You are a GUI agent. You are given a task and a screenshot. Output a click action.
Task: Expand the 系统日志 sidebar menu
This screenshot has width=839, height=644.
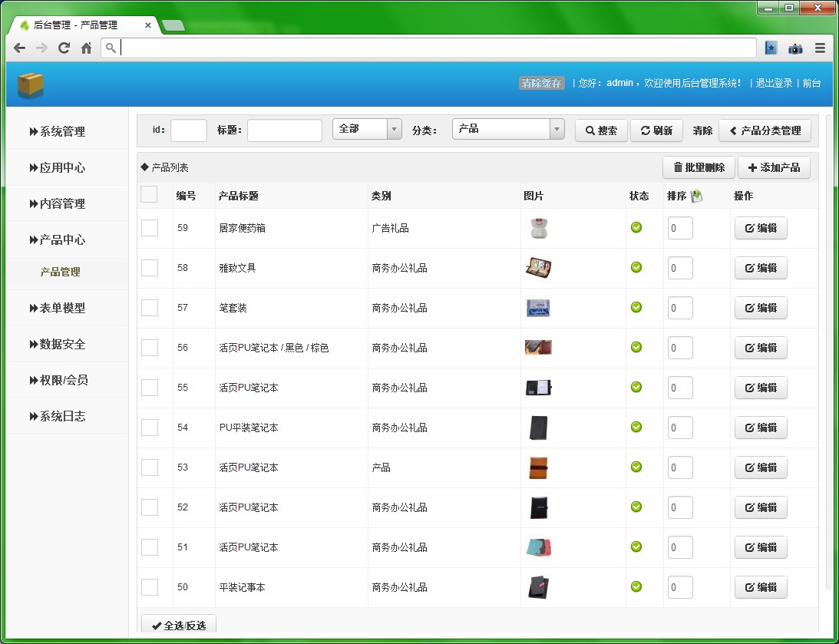pos(58,416)
